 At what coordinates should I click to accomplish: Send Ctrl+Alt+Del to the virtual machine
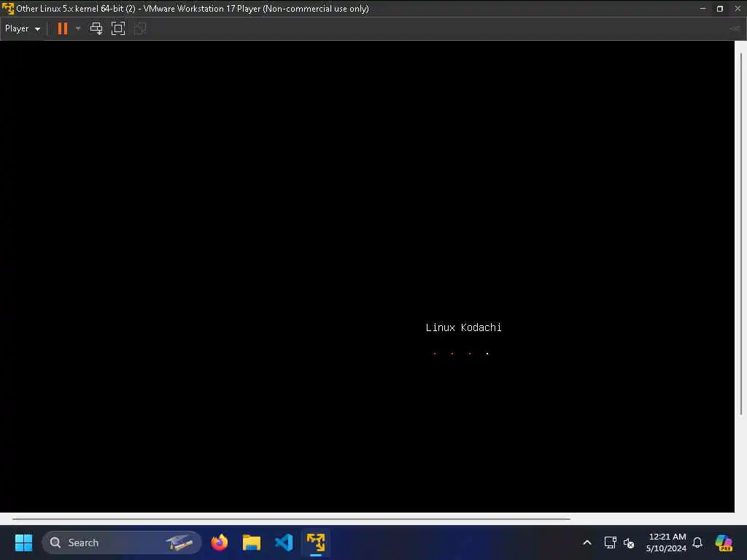pos(96,28)
